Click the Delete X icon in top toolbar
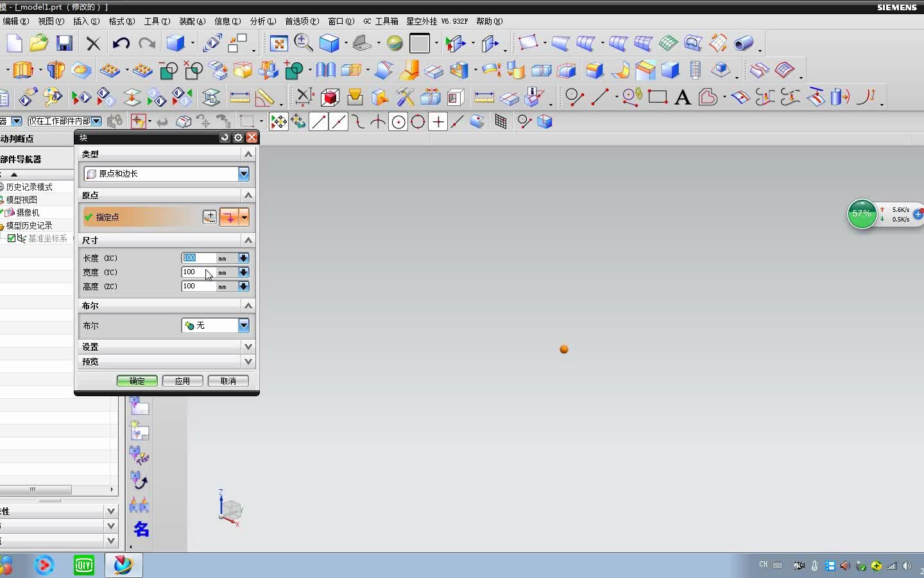This screenshot has width=924, height=578. (x=94, y=43)
